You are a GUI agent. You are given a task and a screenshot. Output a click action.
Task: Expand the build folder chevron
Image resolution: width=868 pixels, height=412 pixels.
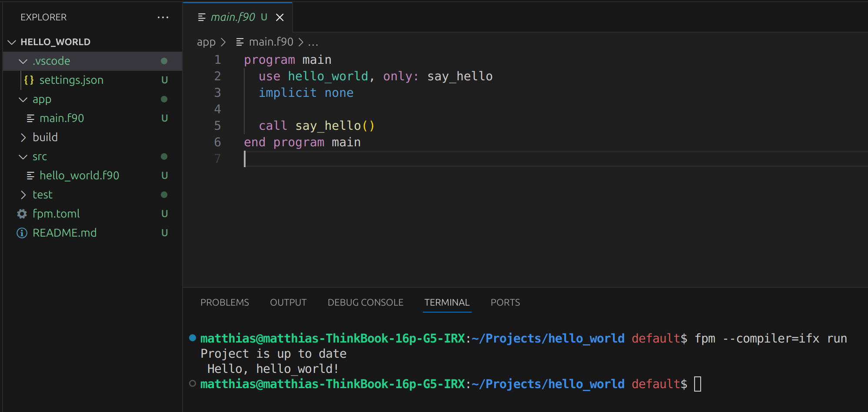[23, 138]
